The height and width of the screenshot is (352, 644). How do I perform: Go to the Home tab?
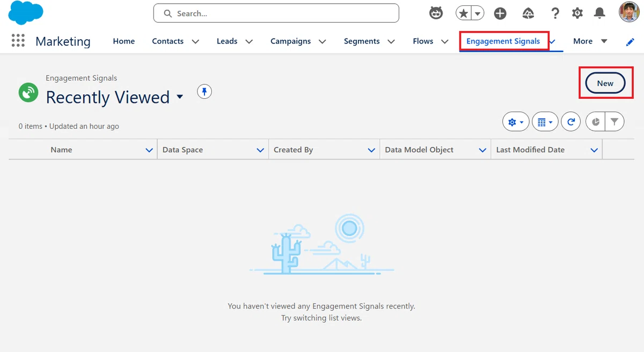click(124, 41)
